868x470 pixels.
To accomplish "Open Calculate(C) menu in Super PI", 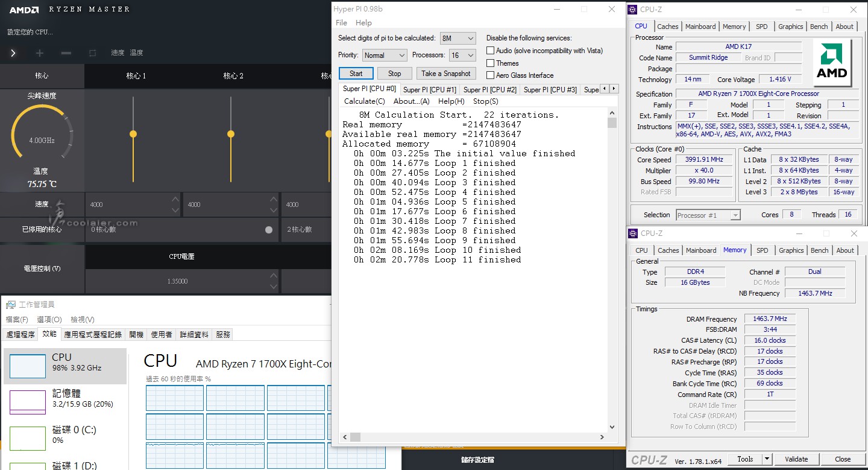I will point(364,101).
